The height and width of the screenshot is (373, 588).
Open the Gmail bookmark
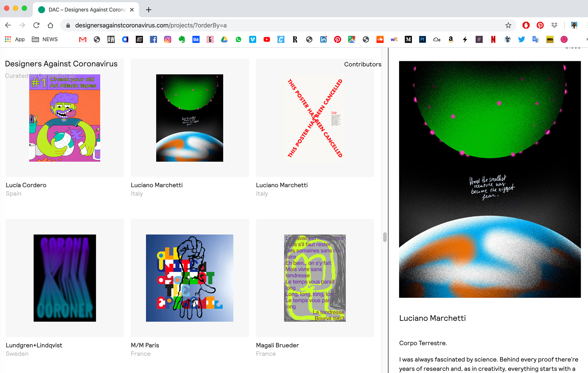83,40
